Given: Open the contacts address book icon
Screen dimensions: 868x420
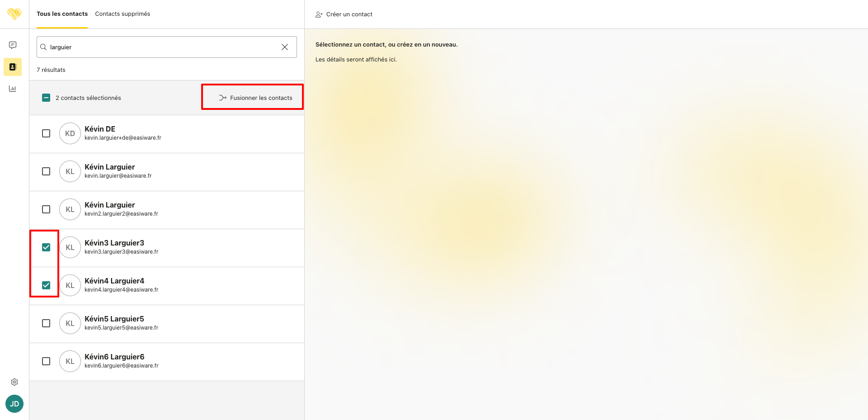Looking at the screenshot, I should [13, 67].
